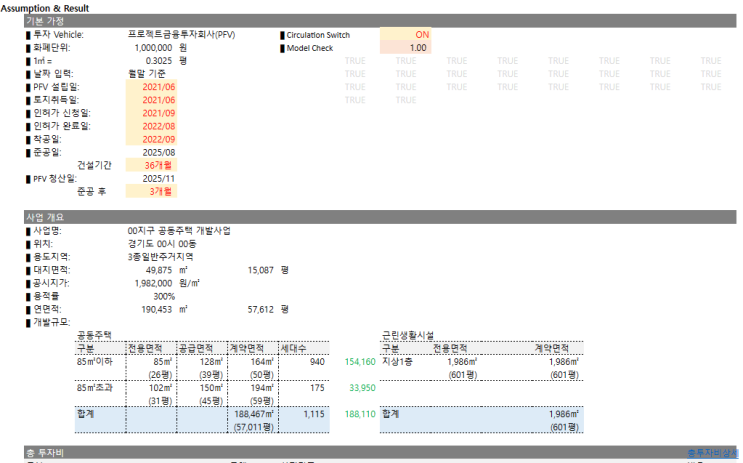Select the 940 세대수 cell
This screenshot has height=463, width=743.
pyautogui.click(x=317, y=362)
